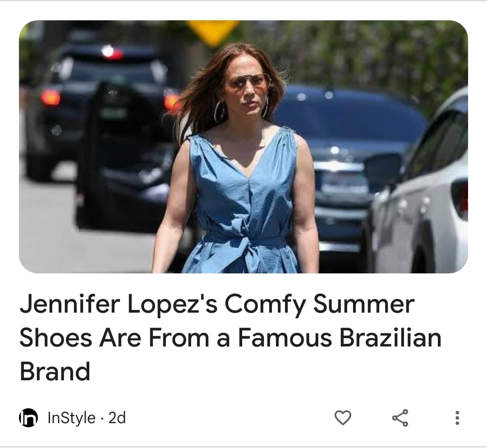Expand the overflow menu for this card
The width and height of the screenshot is (487, 448).
(x=457, y=418)
